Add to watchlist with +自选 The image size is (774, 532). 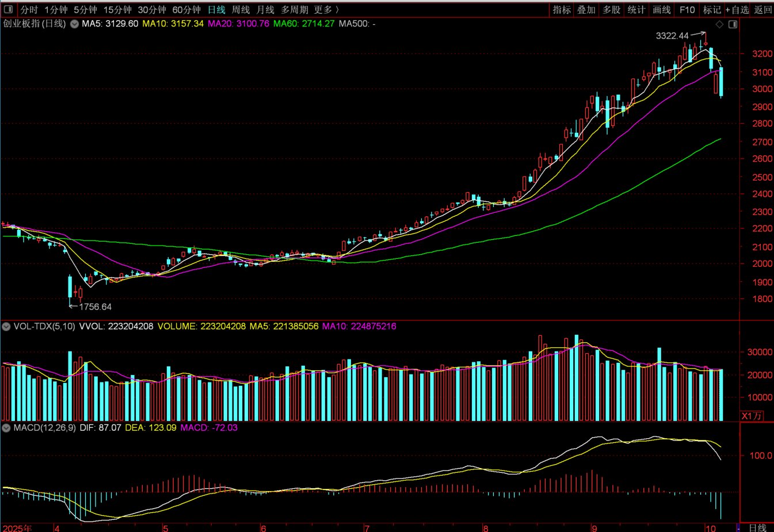[x=737, y=10]
